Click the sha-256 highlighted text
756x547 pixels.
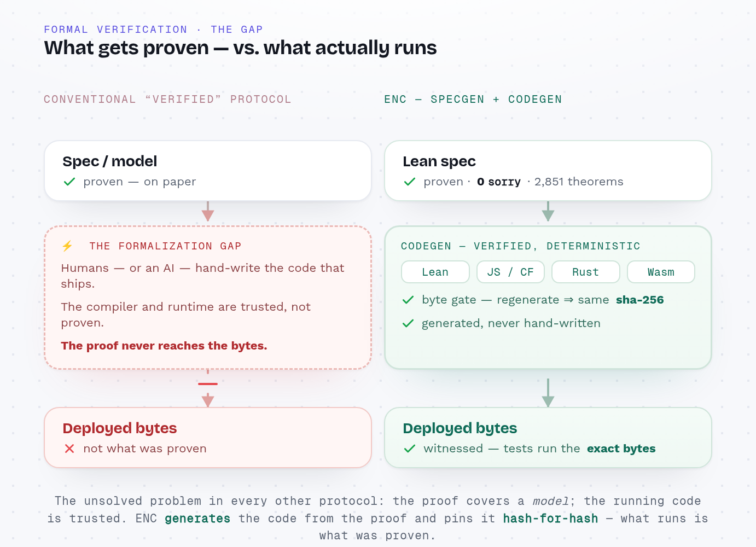(x=640, y=300)
